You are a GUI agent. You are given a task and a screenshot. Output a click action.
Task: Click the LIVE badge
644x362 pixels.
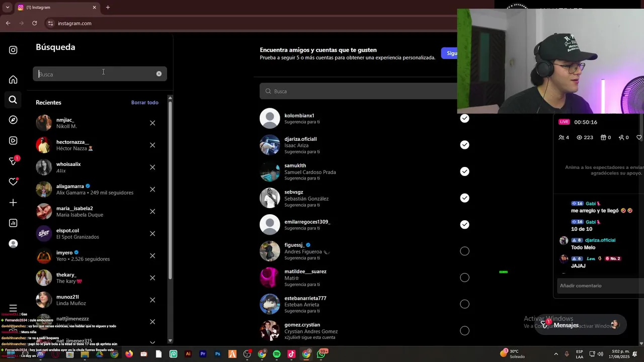pos(564,122)
